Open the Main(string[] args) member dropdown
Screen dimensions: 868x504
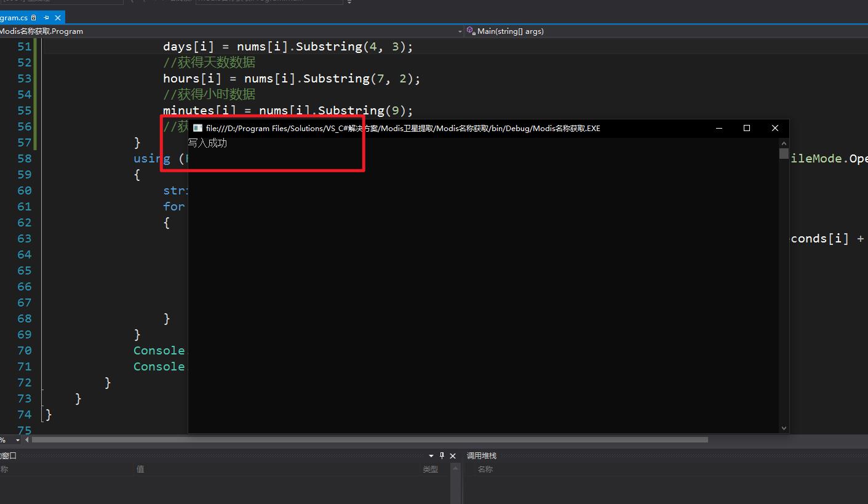coord(666,31)
